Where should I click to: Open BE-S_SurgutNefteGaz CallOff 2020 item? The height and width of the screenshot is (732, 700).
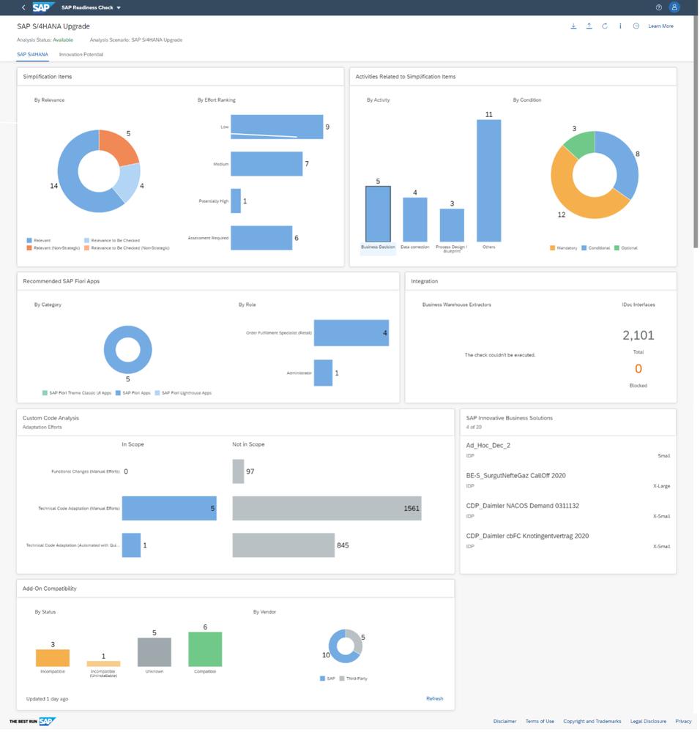(x=568, y=480)
